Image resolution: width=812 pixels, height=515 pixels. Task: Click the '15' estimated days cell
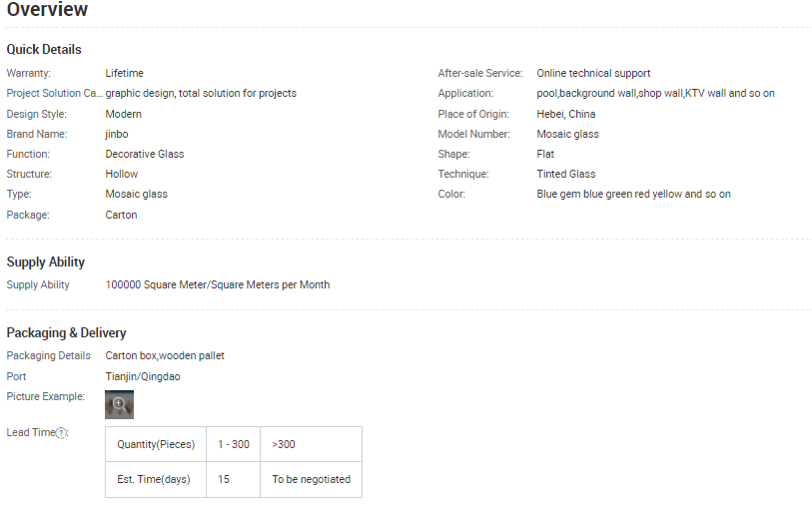point(234,479)
